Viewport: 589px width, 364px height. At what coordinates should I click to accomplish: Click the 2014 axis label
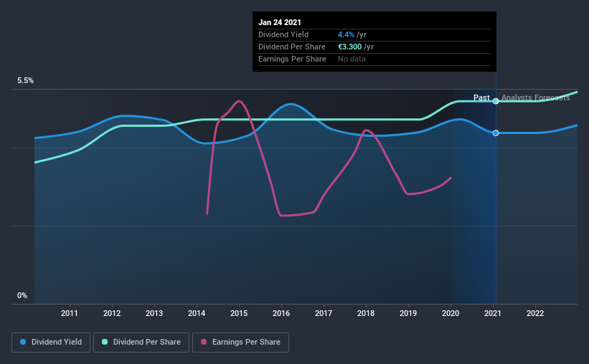[x=197, y=313]
